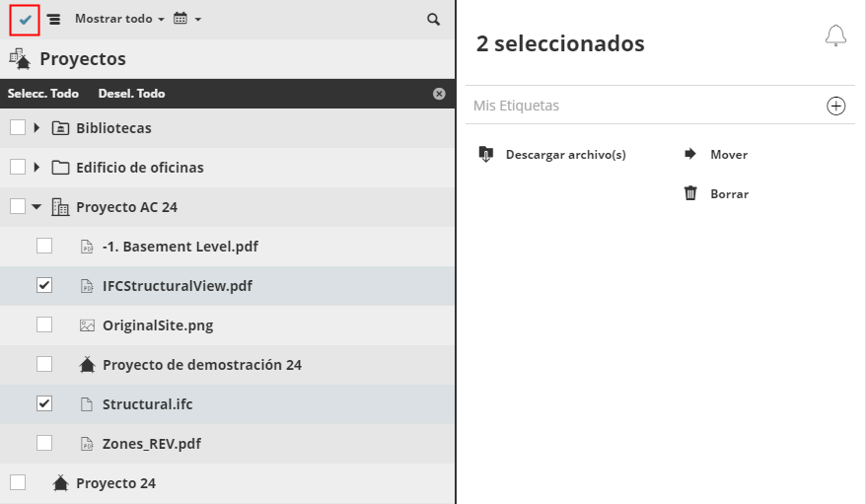Click the calendar date filter icon
866x504 pixels.
pos(180,20)
